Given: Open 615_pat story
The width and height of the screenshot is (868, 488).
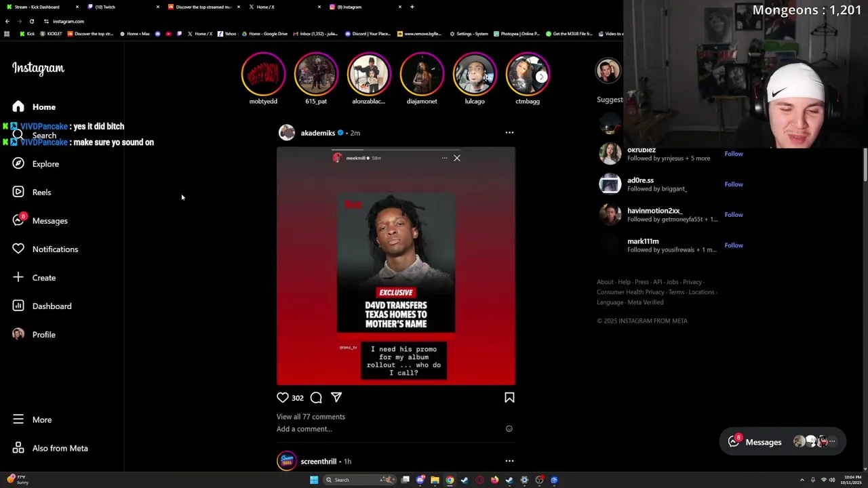Looking at the screenshot, I should (x=316, y=74).
